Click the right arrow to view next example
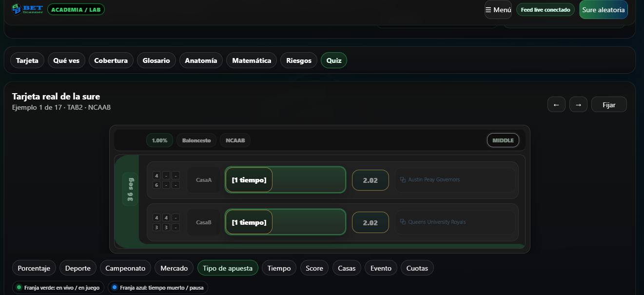The image size is (644, 295). [x=578, y=104]
